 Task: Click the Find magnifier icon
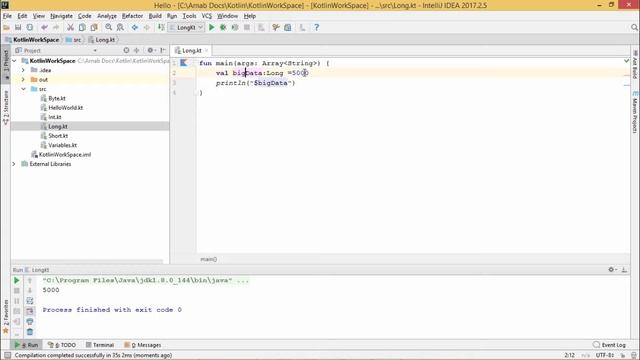coord(108,27)
